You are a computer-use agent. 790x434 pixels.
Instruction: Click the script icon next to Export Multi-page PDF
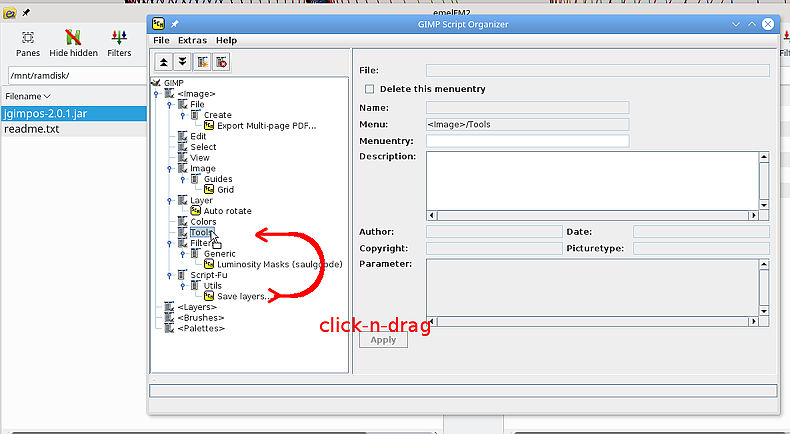tap(209, 126)
